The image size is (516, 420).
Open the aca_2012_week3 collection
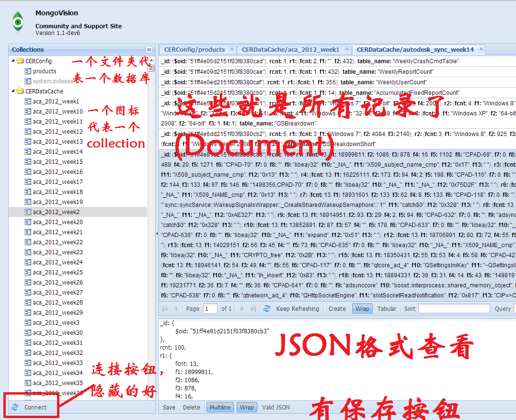click(x=56, y=323)
